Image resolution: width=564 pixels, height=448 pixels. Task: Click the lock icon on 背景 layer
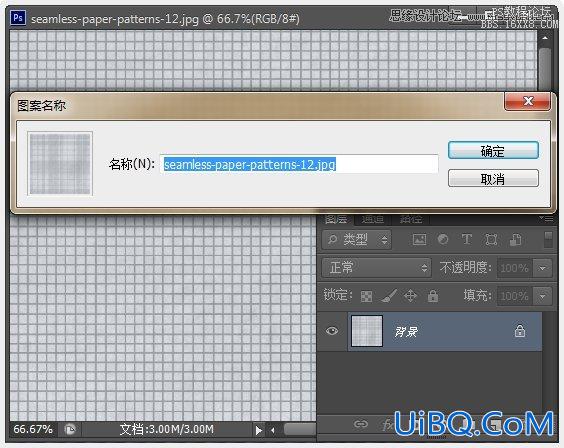pyautogui.click(x=519, y=331)
